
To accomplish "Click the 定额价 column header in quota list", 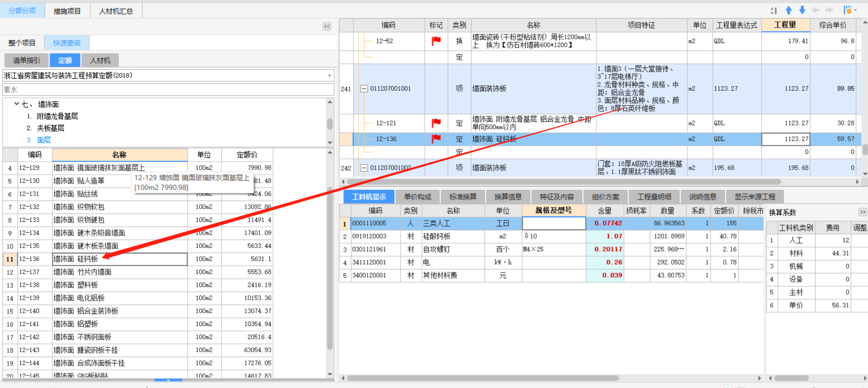I will [247, 155].
